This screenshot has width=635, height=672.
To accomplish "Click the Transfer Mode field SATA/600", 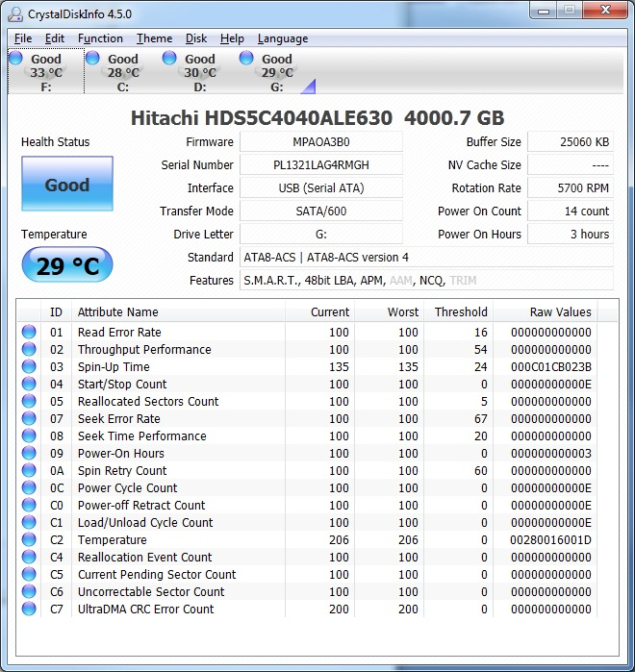I will pos(321,212).
